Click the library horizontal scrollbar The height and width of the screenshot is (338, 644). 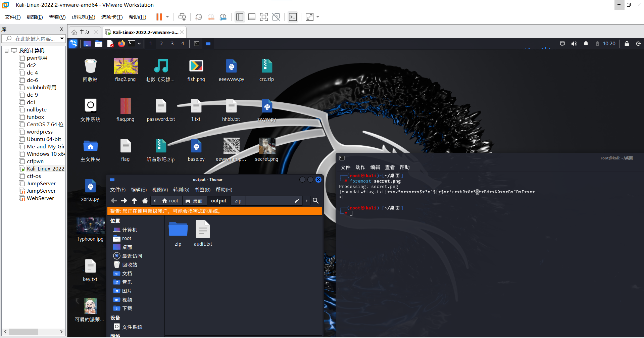pos(23,332)
